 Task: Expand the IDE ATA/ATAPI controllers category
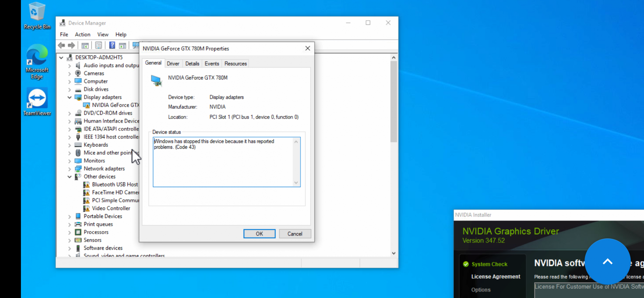70,129
